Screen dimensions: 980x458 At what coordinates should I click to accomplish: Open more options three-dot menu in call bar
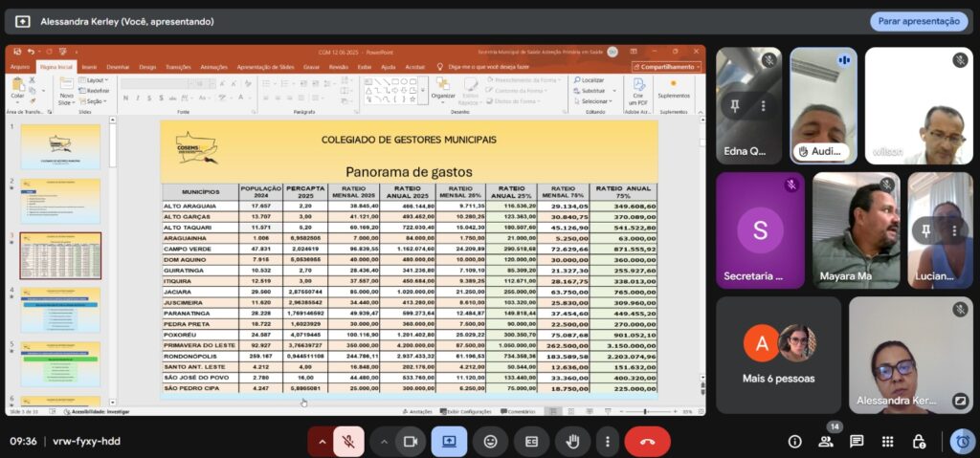pos(607,441)
